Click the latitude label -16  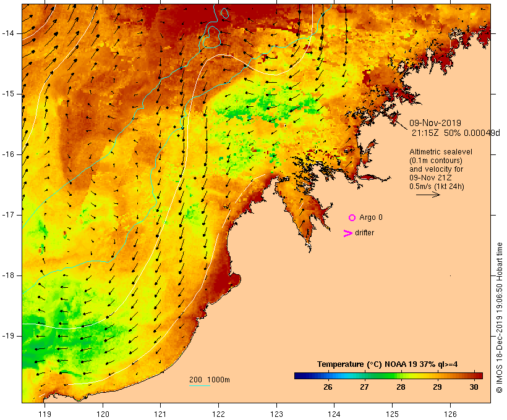tap(8, 154)
